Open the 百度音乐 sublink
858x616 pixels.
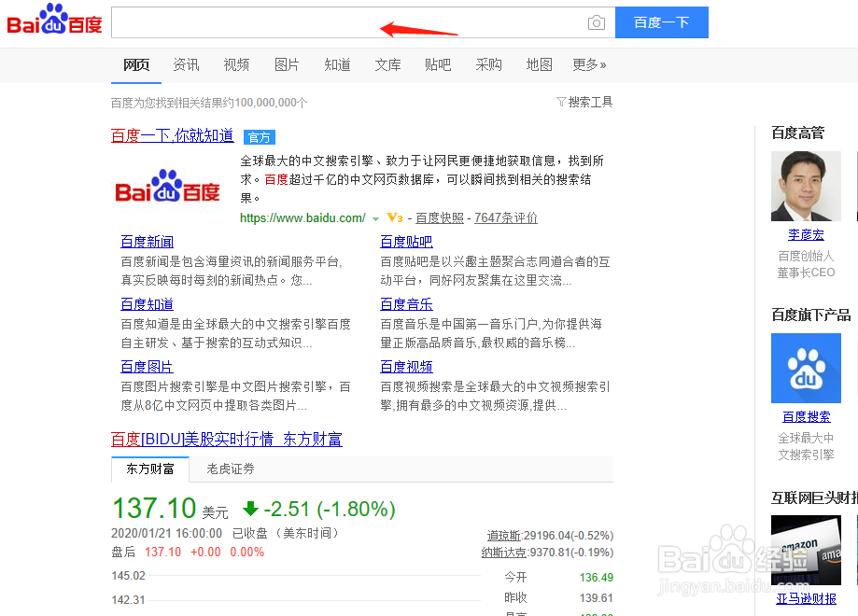(x=406, y=303)
